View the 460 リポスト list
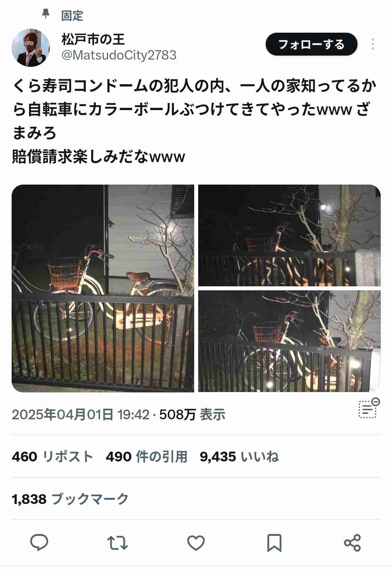Viewport: 392px width, 573px height. 52,456
